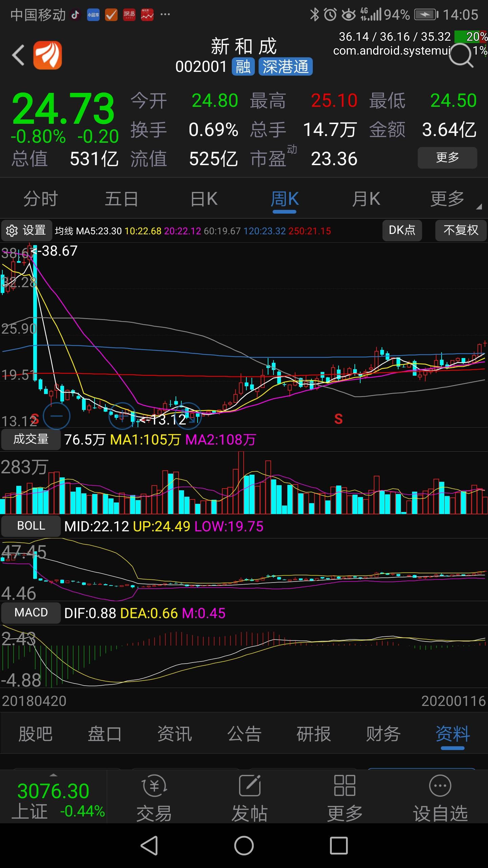Tap the search magnifier icon

[x=461, y=55]
